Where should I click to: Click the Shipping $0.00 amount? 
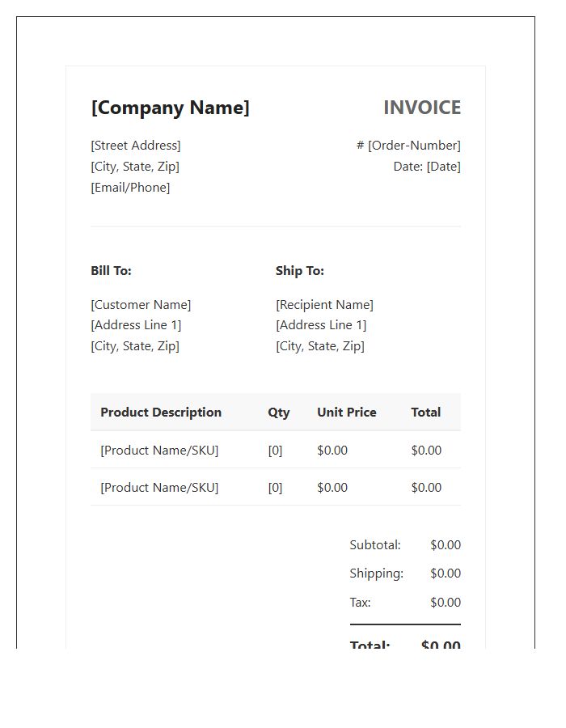point(446,574)
